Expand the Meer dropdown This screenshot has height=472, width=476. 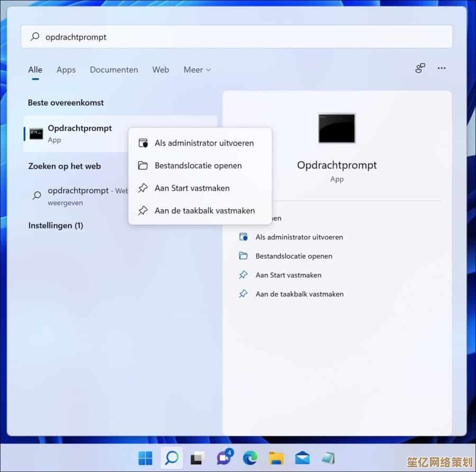[x=197, y=70]
